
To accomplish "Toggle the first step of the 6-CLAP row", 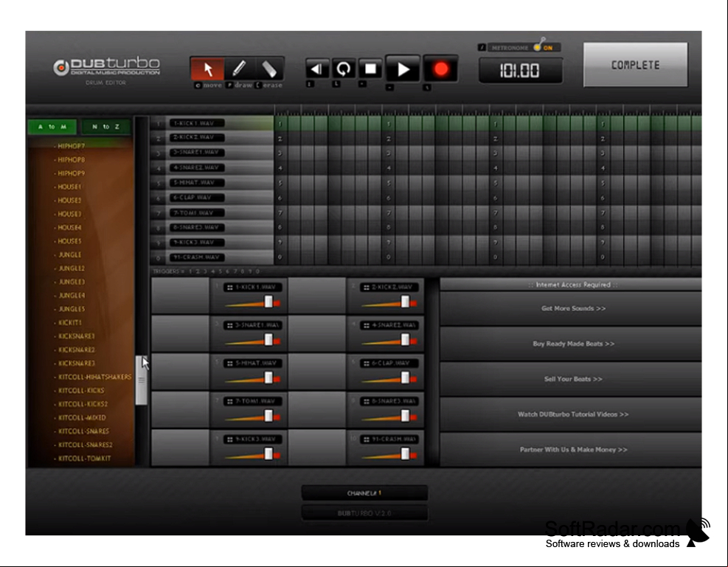I will 281,198.
